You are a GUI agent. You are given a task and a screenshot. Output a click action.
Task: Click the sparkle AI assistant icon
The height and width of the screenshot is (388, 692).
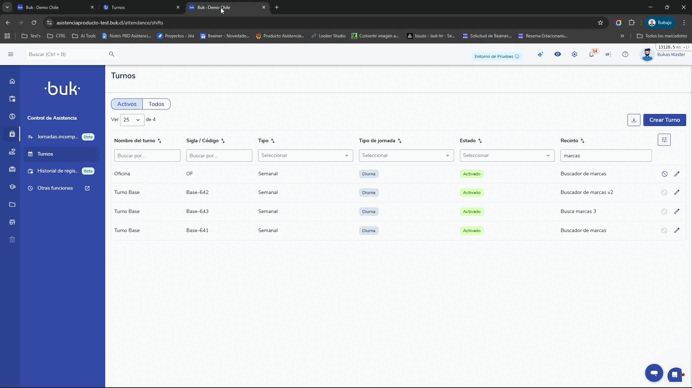point(540,54)
